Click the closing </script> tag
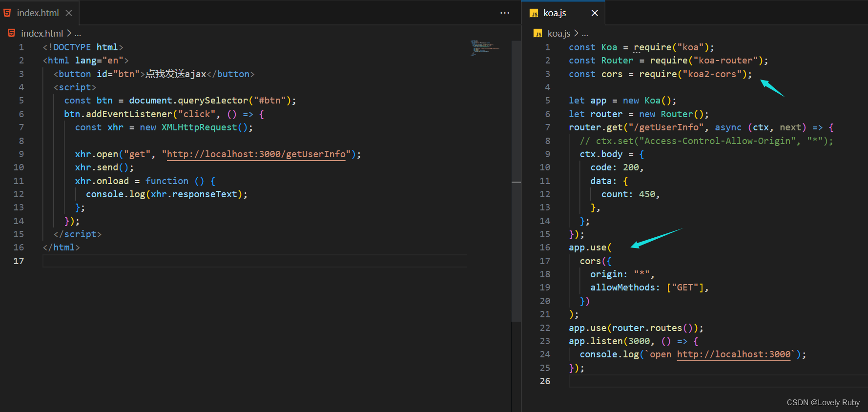The width and height of the screenshot is (868, 412). point(78,234)
